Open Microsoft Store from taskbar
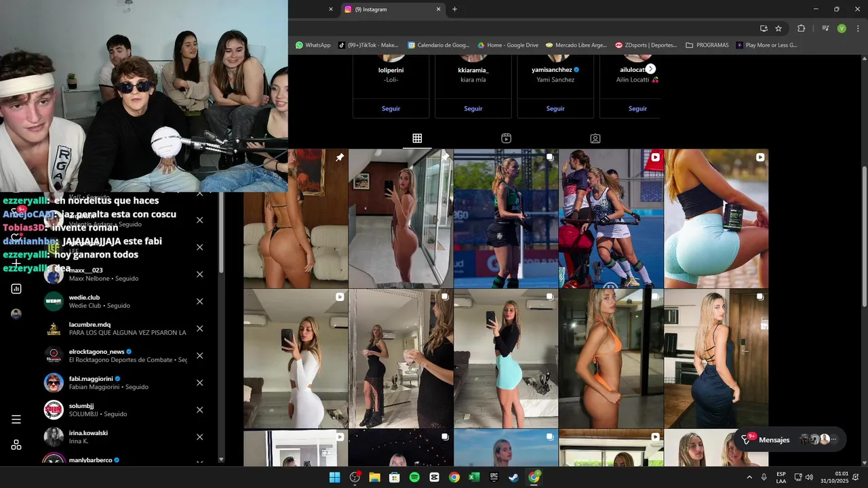 click(x=394, y=477)
